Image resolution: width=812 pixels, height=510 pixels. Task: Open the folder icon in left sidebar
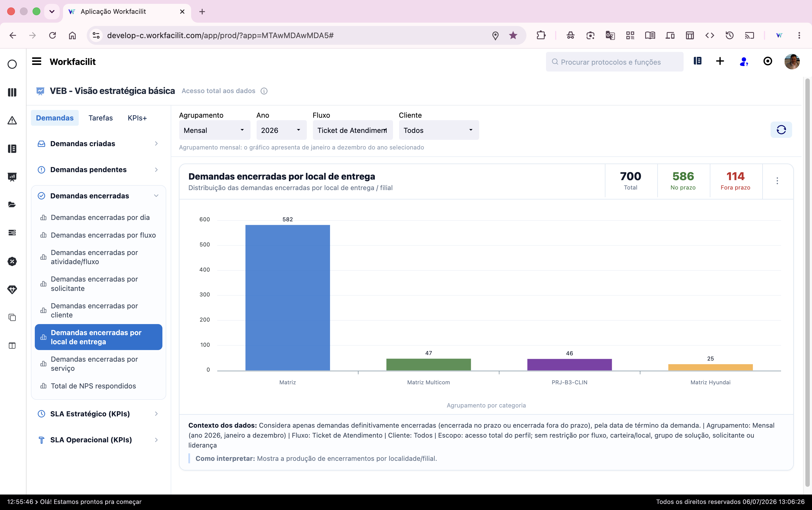pos(12,205)
